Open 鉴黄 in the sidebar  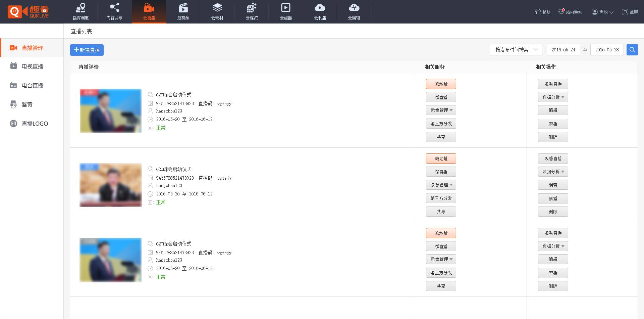tap(32, 104)
